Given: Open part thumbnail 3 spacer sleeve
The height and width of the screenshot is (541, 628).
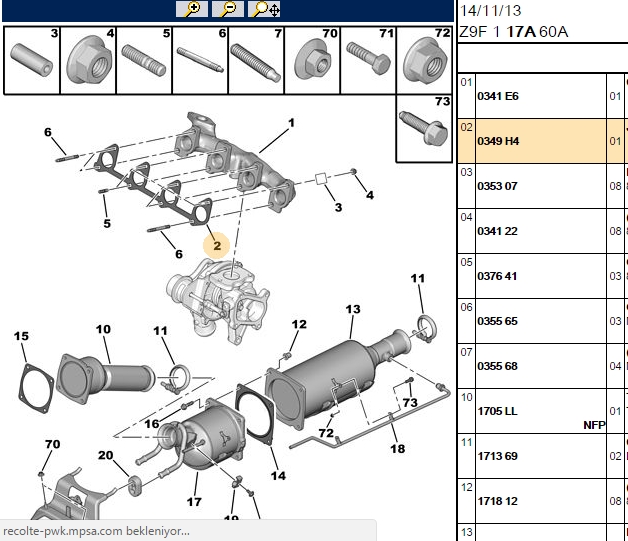Looking at the screenshot, I should point(32,60).
